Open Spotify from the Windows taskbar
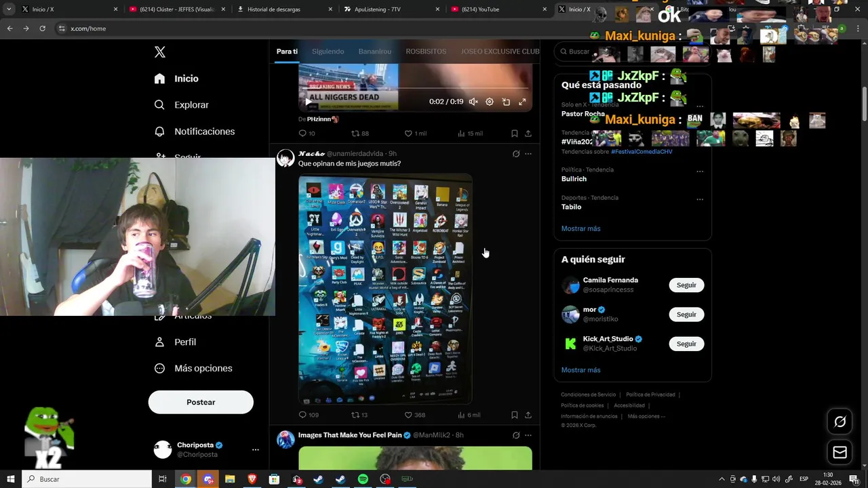This screenshot has width=868, height=488. point(363,479)
